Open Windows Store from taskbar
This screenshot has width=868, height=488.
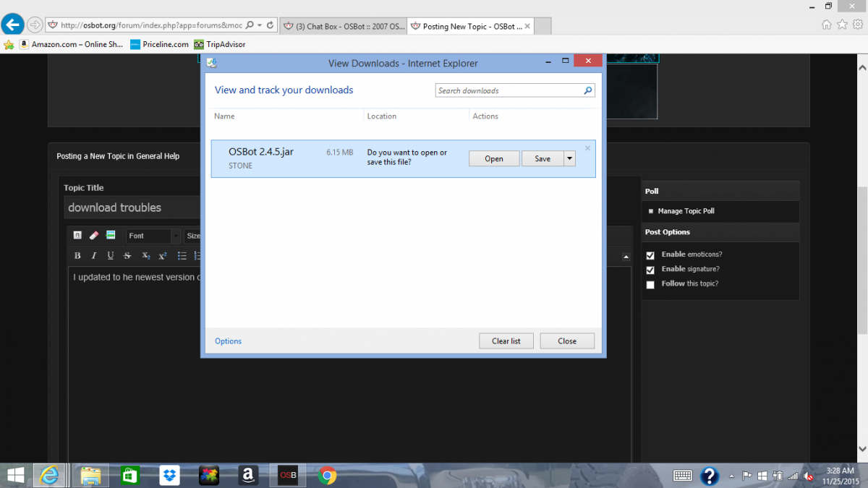[130, 476]
